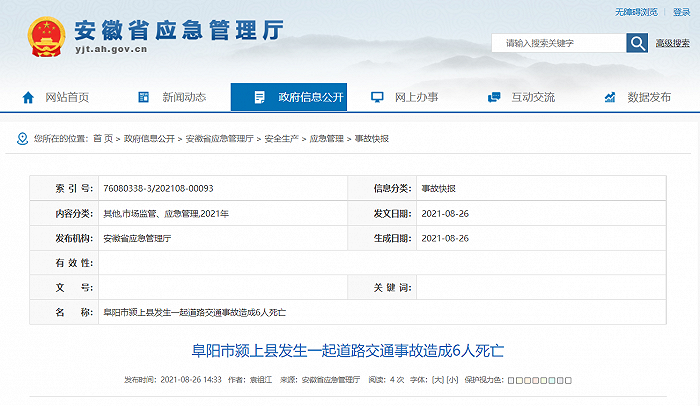Select the light blue eye-protection color swatch
Image resolution: width=700 pixels, height=406 pixels.
[x=552, y=381]
